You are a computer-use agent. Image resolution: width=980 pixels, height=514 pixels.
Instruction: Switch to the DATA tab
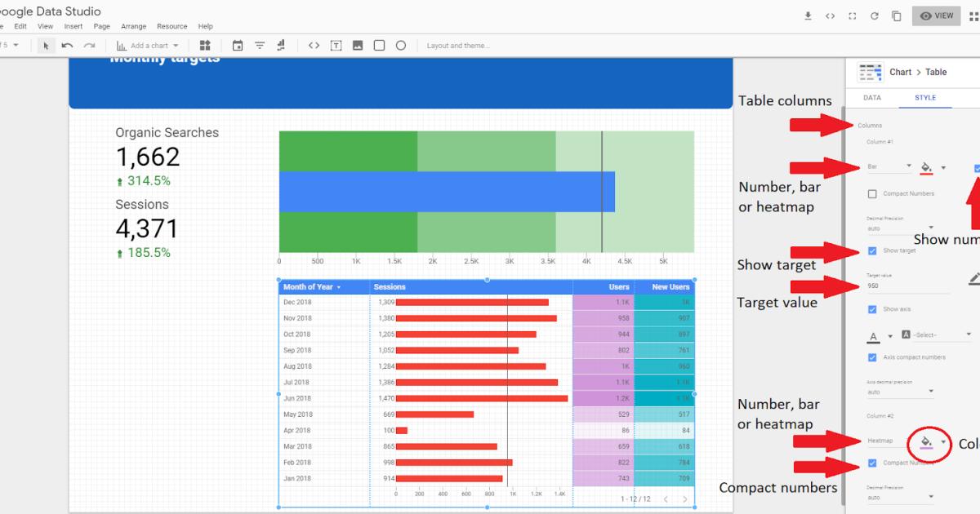872,98
